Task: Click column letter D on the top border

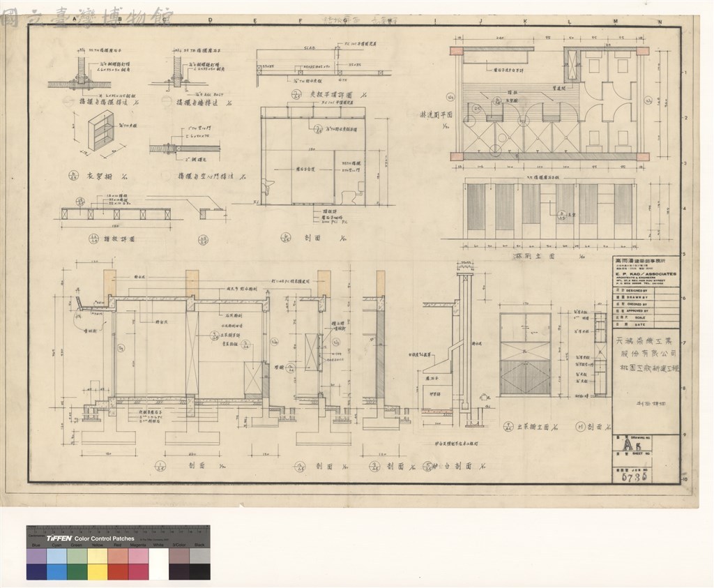Action: (x=211, y=20)
